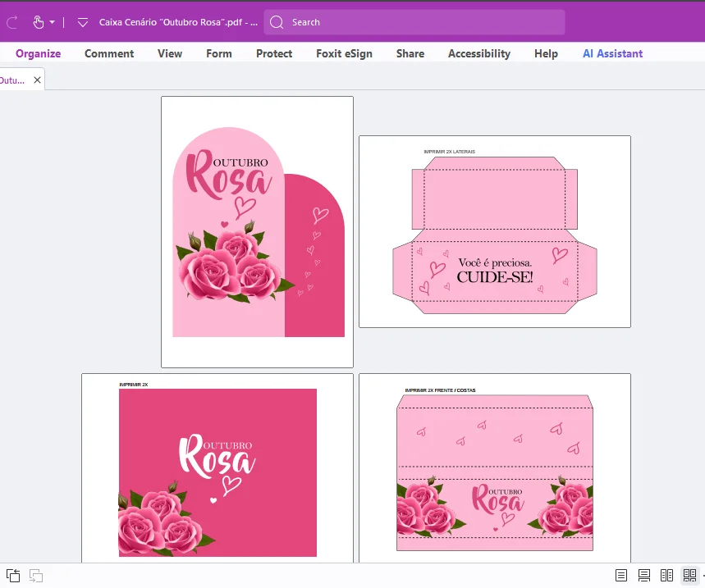The width and height of the screenshot is (705, 588).
Task: Switch to facing pages view mode
Action: (x=666, y=576)
